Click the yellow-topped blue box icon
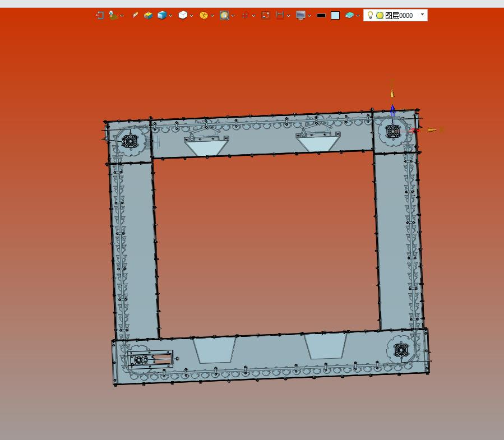The image size is (504, 440). tap(148, 16)
